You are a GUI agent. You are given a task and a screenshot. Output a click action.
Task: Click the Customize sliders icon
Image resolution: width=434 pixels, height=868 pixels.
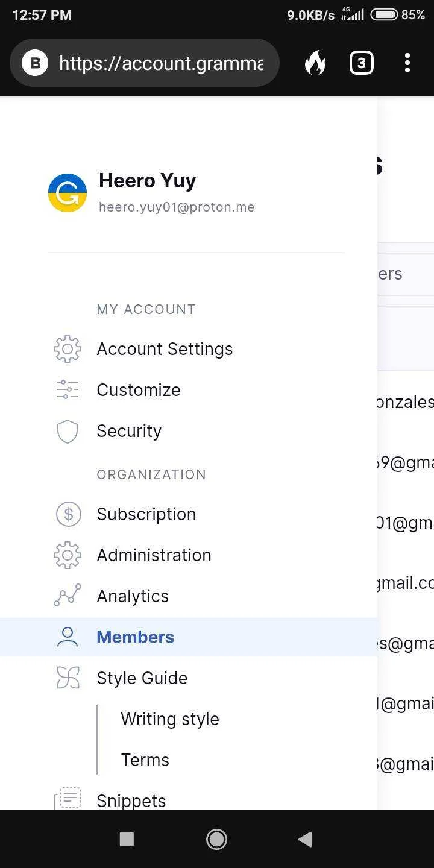(68, 390)
